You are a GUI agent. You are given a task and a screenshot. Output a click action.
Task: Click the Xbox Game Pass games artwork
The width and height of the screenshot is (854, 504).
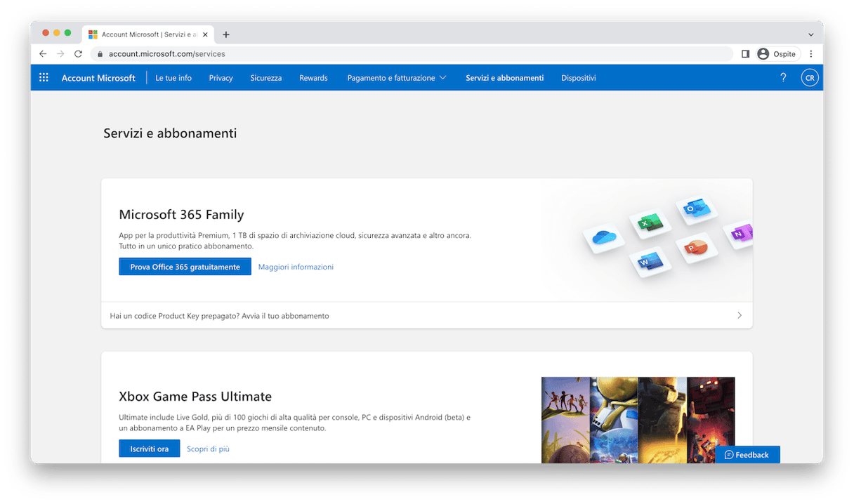tap(638, 419)
